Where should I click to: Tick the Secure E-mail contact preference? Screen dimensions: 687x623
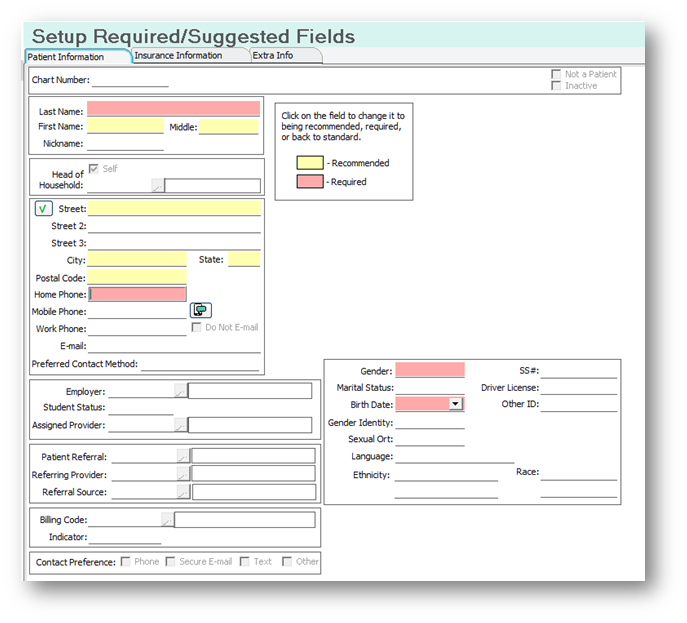pyautogui.click(x=171, y=562)
